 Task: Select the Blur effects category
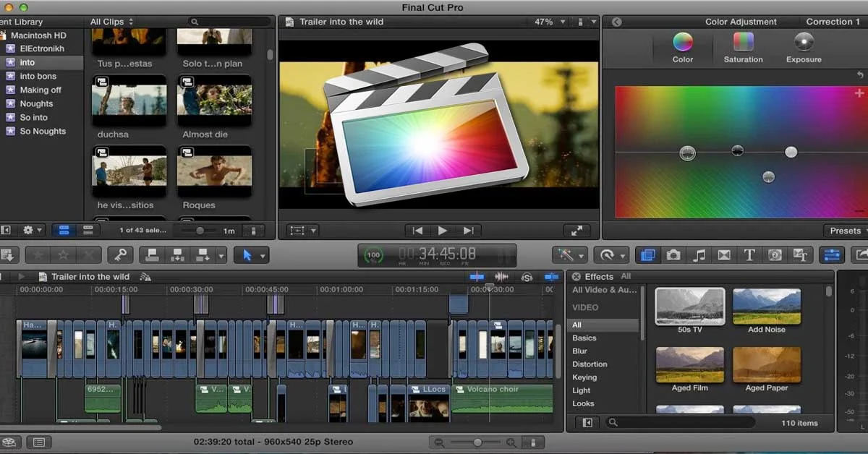coord(580,351)
